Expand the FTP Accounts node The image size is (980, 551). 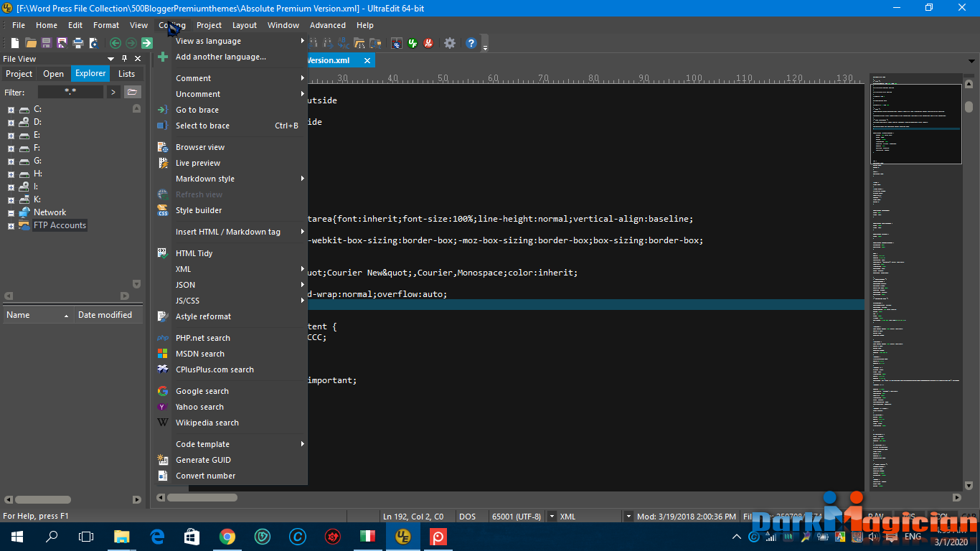11,226
